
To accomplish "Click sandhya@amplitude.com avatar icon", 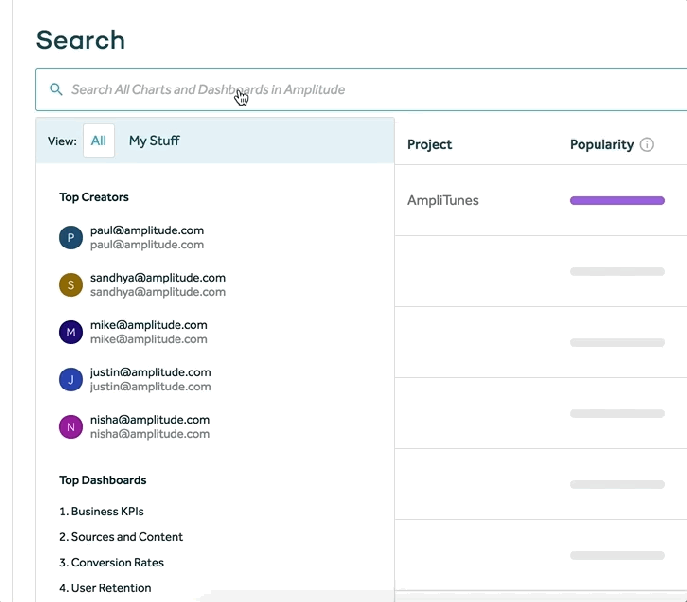I will click(x=70, y=285).
